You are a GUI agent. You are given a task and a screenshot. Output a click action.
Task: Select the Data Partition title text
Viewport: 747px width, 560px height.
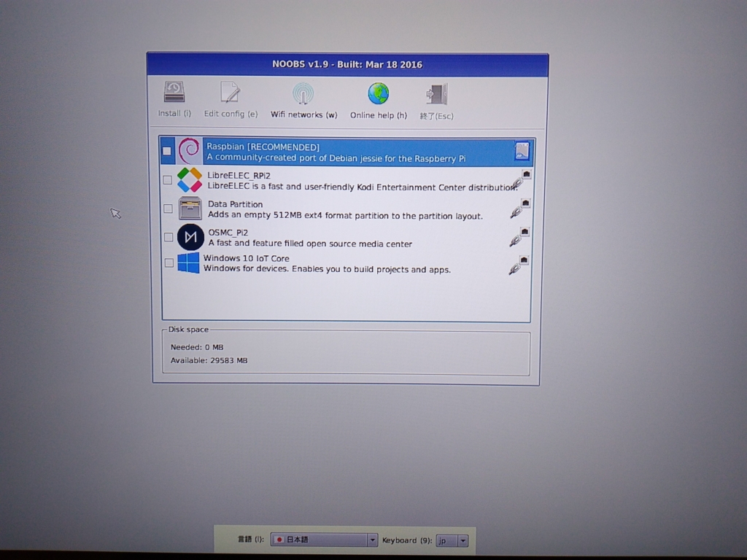click(236, 204)
